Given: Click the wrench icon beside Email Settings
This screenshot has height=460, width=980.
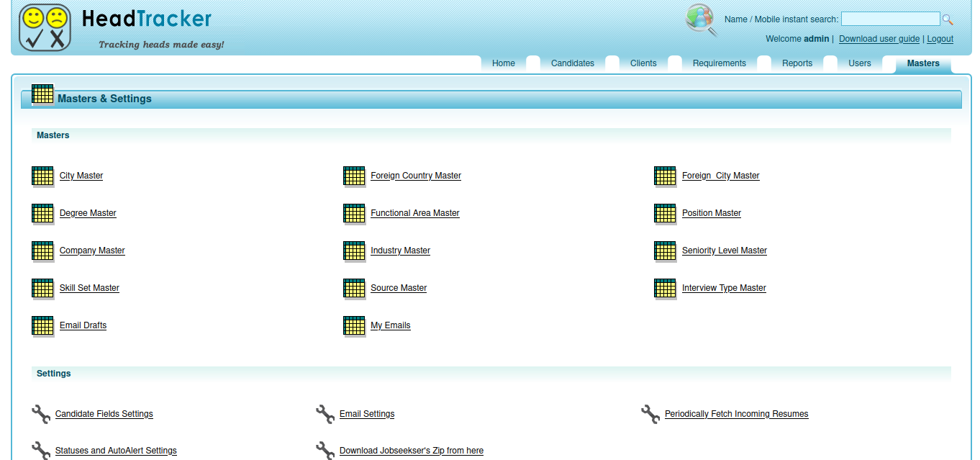Looking at the screenshot, I should 326,414.
